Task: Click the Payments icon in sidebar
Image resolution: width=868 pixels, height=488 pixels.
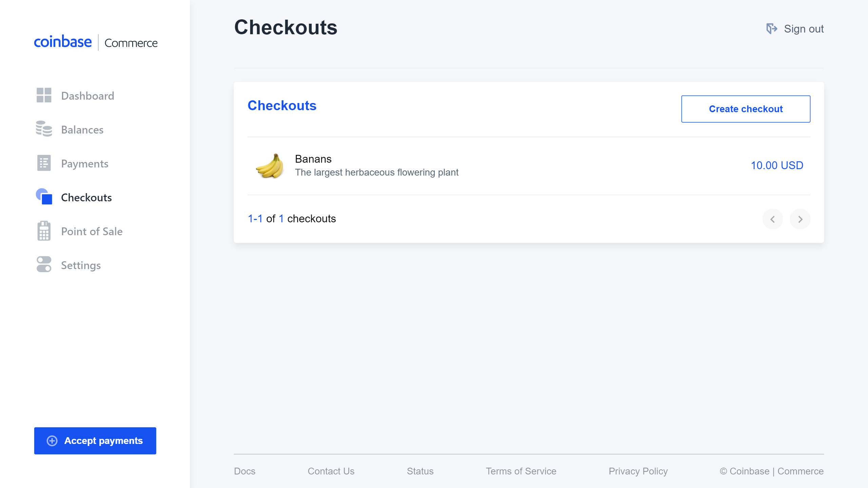Action: click(x=44, y=163)
